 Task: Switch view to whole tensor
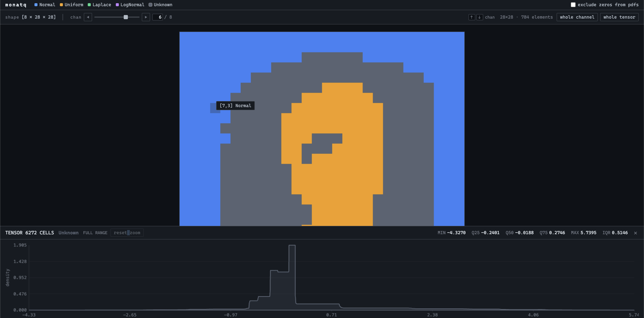coord(619,17)
